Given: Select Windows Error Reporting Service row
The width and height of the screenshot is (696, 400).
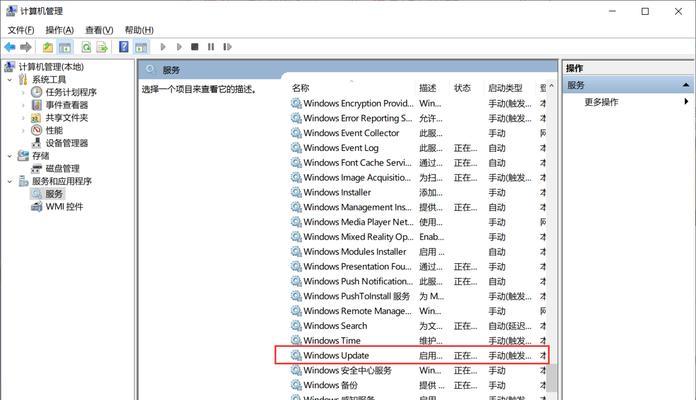Looking at the screenshot, I should [419, 118].
